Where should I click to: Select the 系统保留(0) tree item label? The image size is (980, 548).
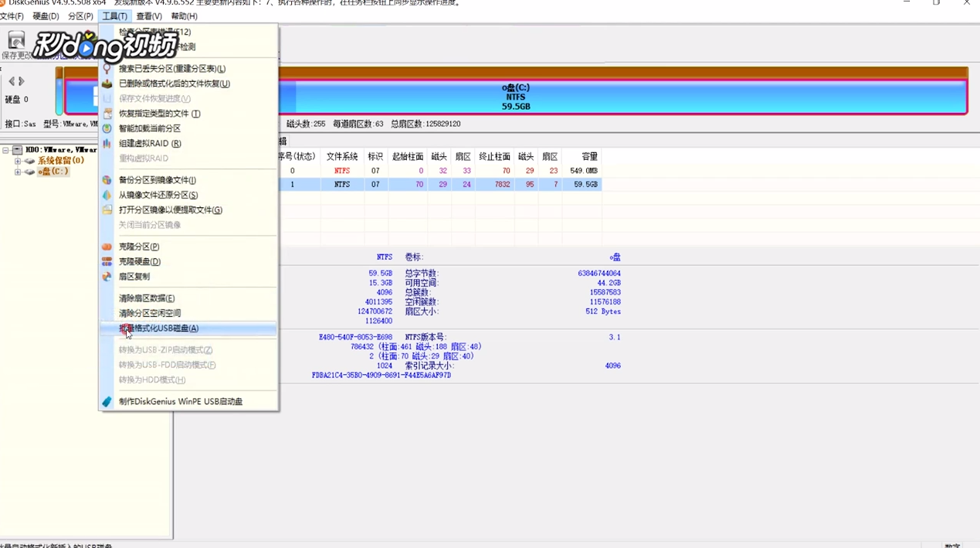coord(61,161)
